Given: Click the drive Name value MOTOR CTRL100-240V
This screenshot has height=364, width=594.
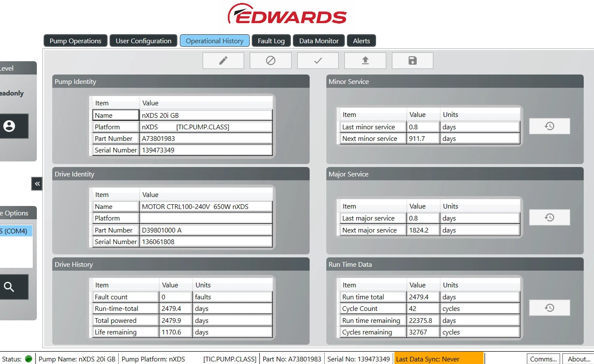Looking at the screenshot, I should point(206,206).
